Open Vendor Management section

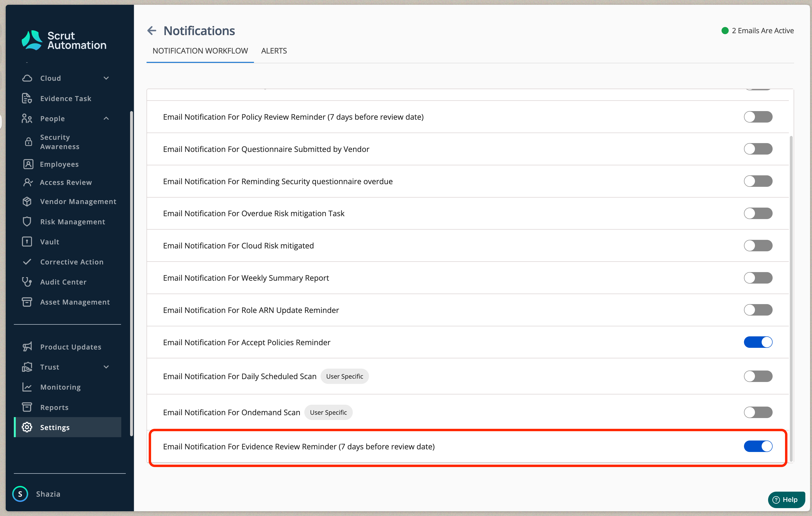click(78, 201)
